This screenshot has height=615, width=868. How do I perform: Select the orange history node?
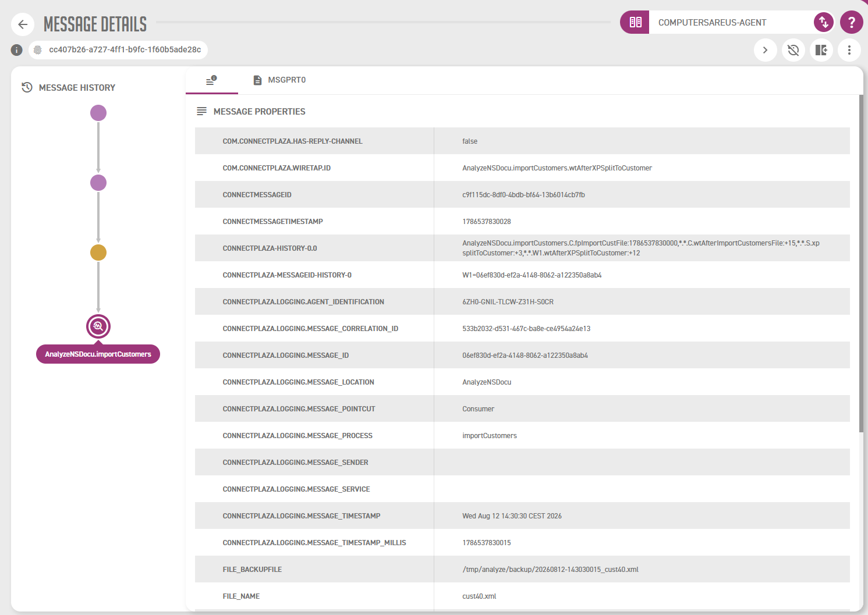pos(98,253)
